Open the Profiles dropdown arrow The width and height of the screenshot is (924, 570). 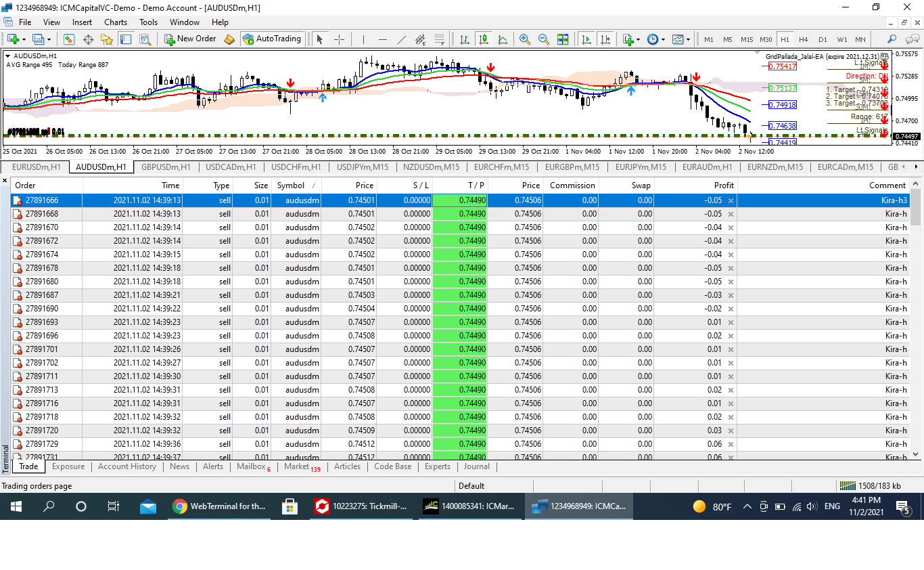47,39
